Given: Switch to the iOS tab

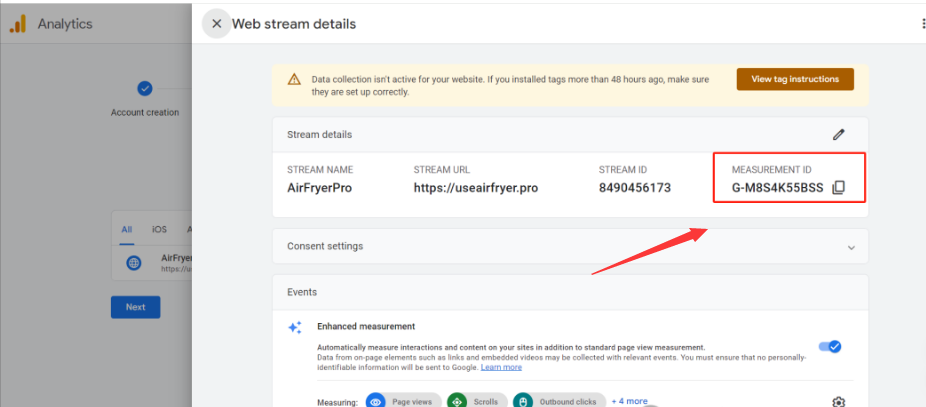Looking at the screenshot, I should click(159, 229).
